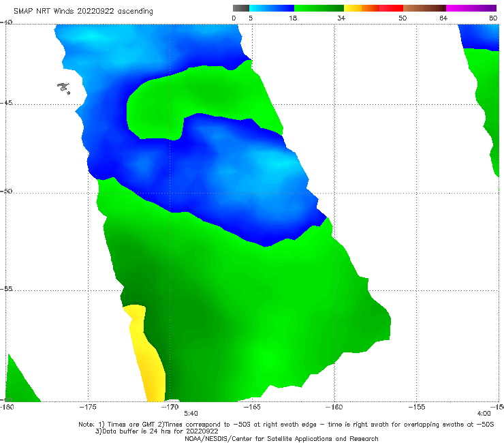
Task: Click the "SMAP NRT Winds 20220922 ascending" title
Action: (83, 12)
